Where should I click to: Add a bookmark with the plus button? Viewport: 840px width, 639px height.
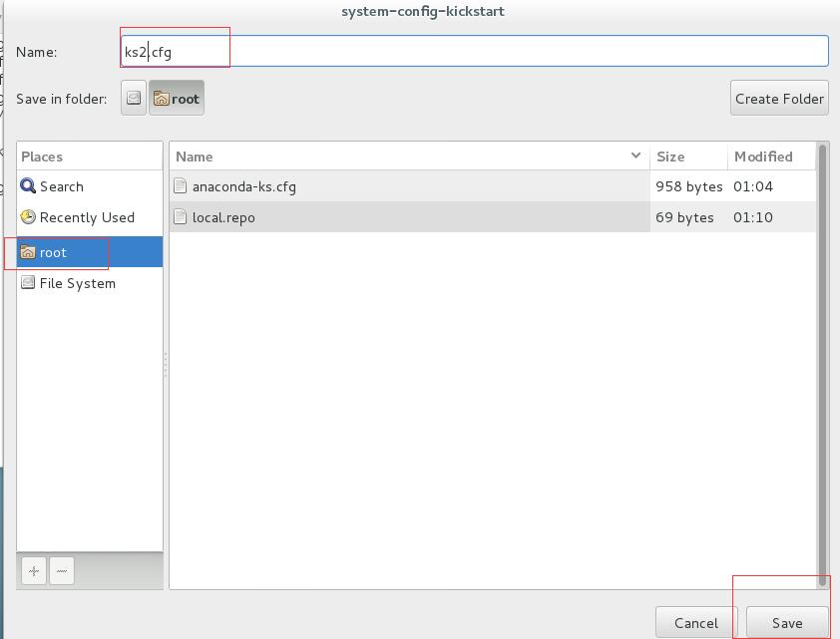click(x=34, y=571)
